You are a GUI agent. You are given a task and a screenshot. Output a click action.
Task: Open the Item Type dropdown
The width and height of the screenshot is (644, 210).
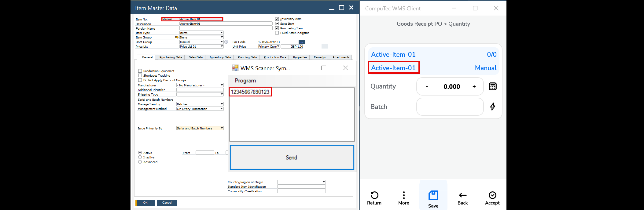(222, 33)
